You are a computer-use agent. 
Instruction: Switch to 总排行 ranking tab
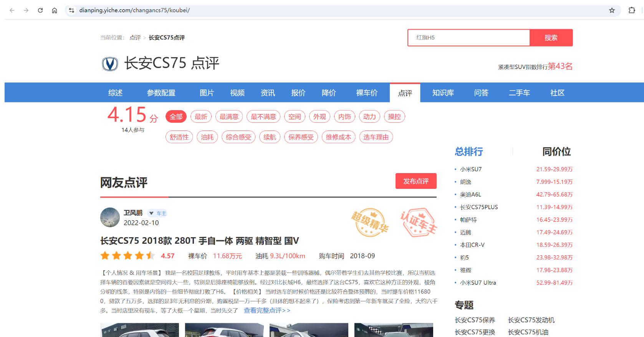coord(469,152)
